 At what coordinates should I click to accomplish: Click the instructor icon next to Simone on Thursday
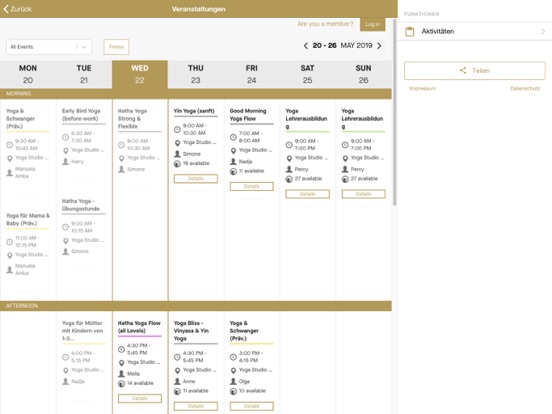click(177, 154)
